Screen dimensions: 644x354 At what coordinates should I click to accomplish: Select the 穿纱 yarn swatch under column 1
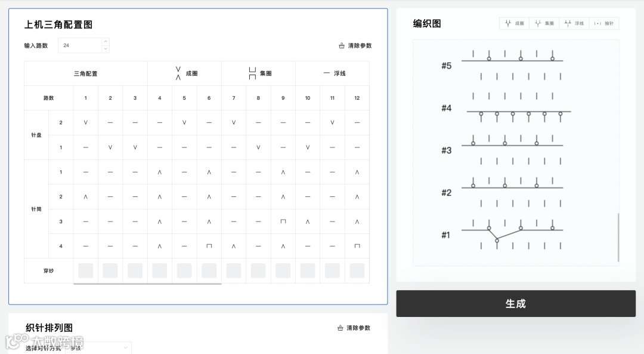(85, 270)
